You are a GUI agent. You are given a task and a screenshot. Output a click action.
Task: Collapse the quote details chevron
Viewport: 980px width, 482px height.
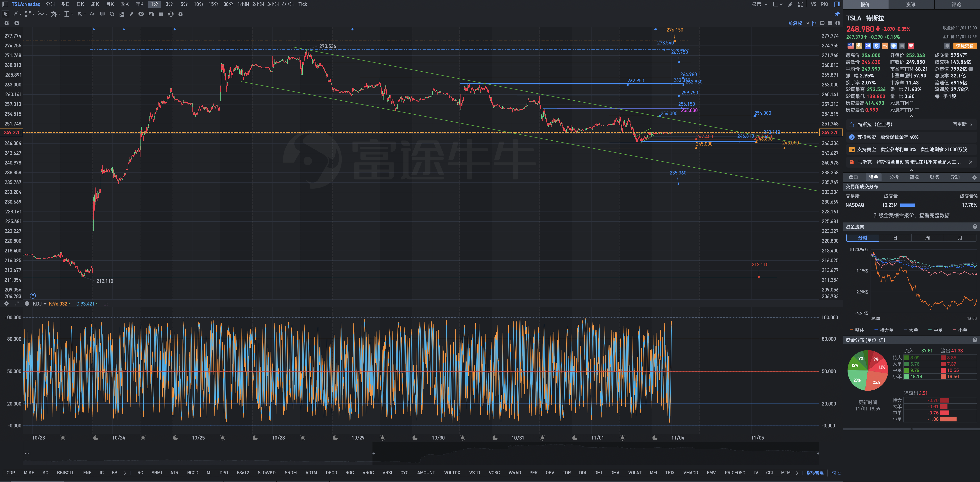[911, 116]
